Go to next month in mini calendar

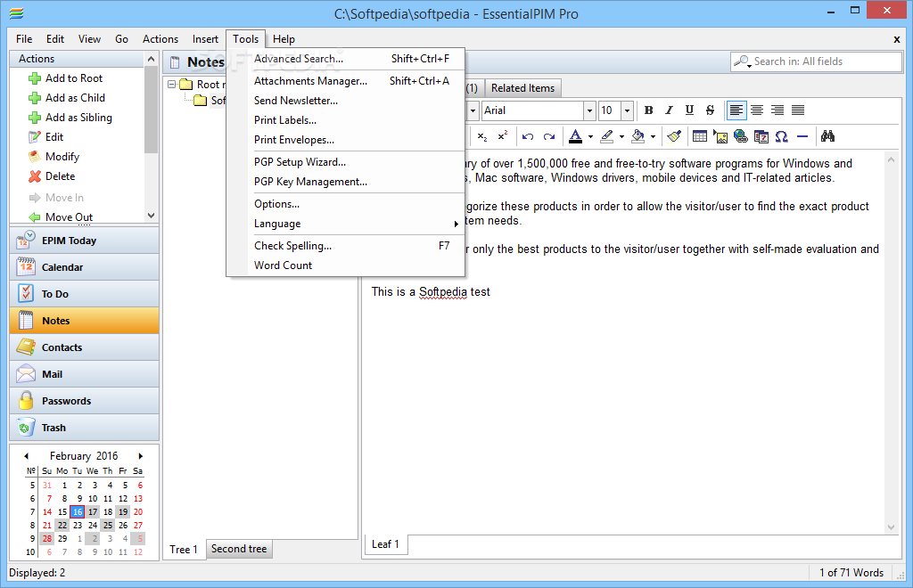pyautogui.click(x=140, y=456)
